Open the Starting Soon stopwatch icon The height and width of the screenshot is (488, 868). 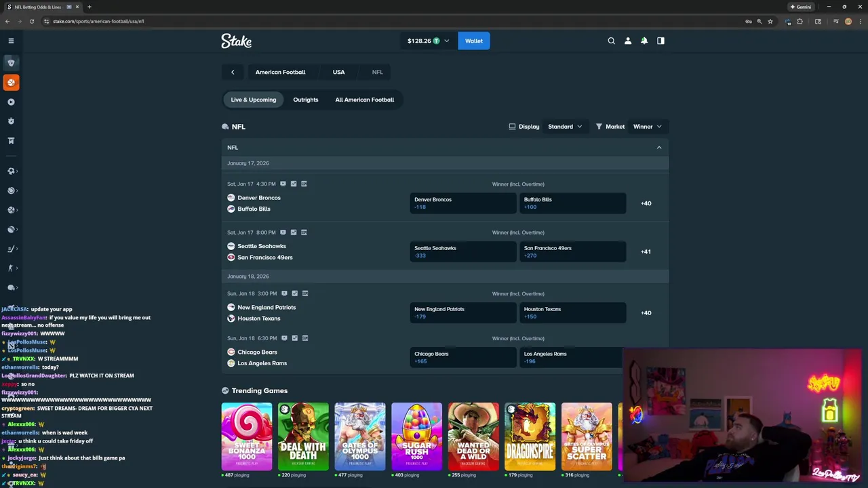pos(11,121)
